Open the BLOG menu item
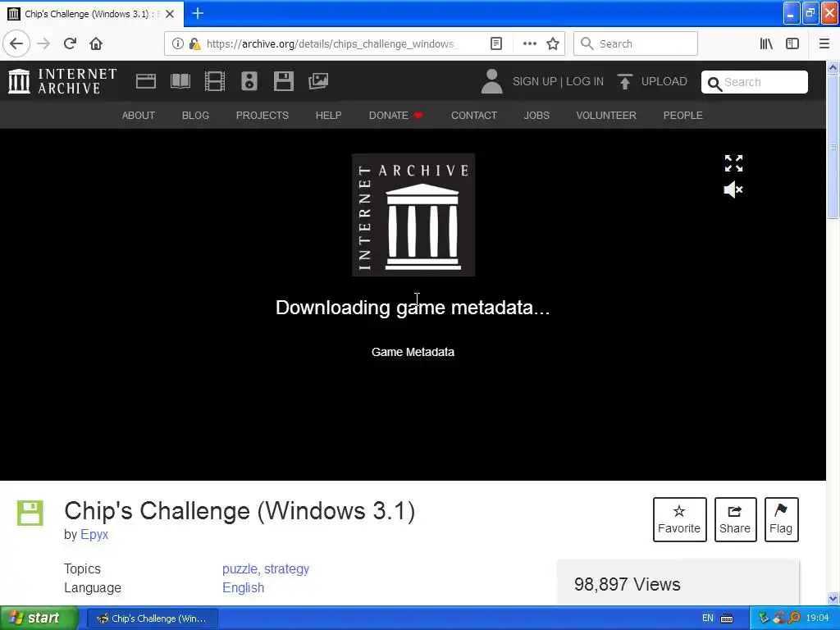The image size is (840, 630). 195,115
